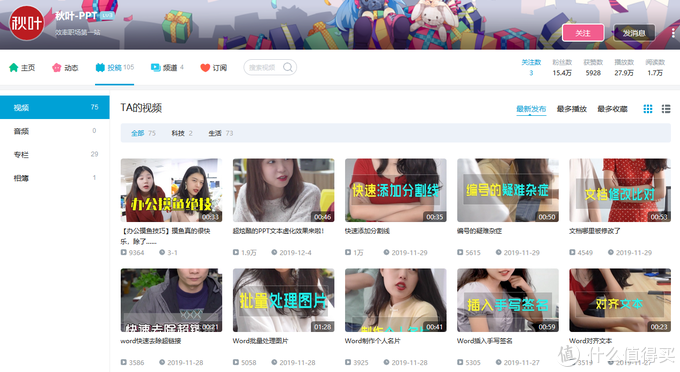Click the 秋叶-PPT username text

coord(76,16)
